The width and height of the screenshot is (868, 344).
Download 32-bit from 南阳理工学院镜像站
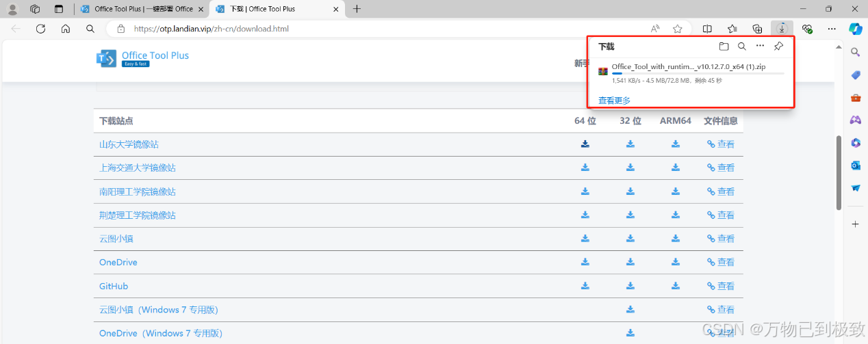coord(630,191)
